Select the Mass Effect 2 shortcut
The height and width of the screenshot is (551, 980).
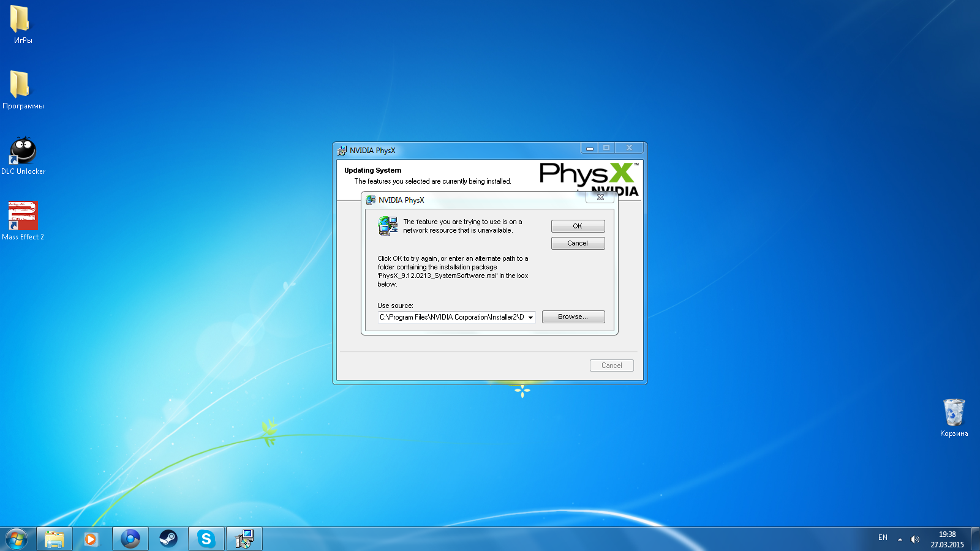(23, 220)
